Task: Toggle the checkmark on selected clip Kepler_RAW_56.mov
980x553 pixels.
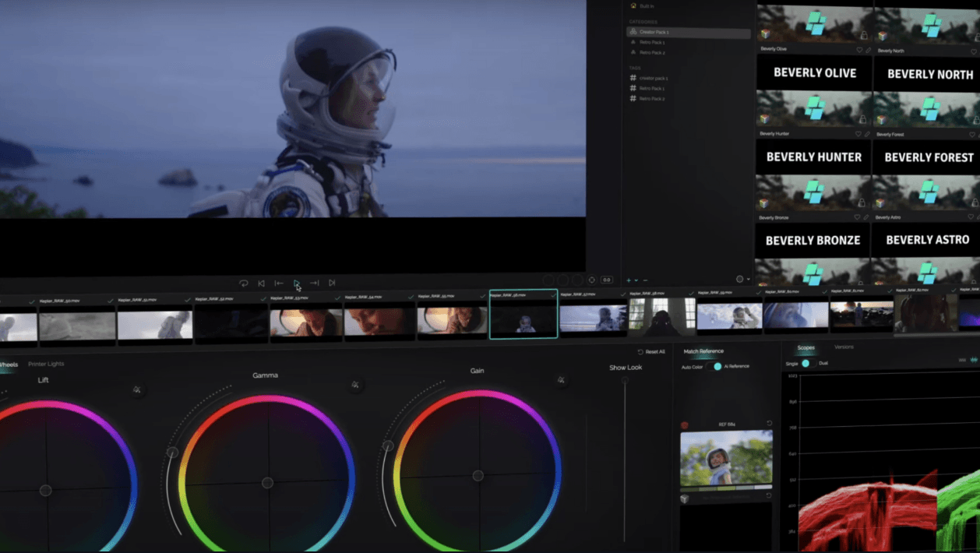Action: click(x=553, y=295)
